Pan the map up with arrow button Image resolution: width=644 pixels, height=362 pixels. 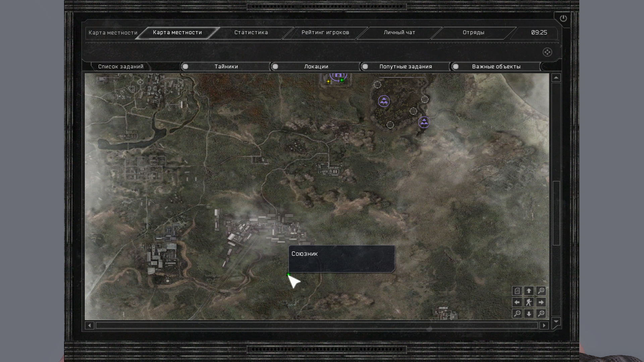click(529, 291)
